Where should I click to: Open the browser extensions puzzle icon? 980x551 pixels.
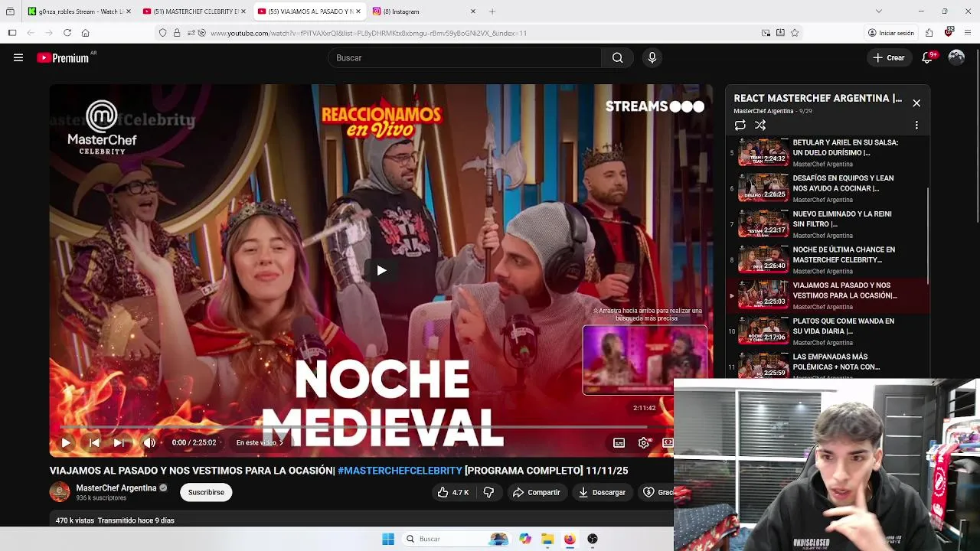point(929,33)
